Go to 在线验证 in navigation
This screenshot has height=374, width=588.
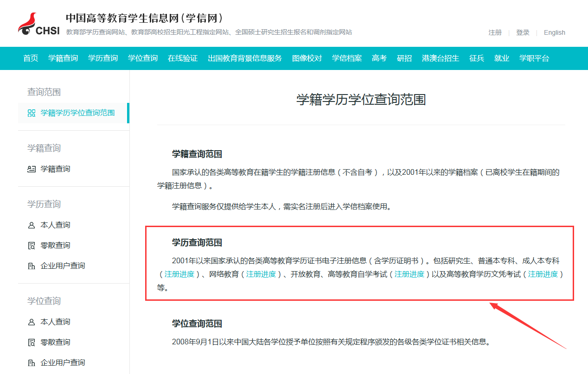point(183,58)
